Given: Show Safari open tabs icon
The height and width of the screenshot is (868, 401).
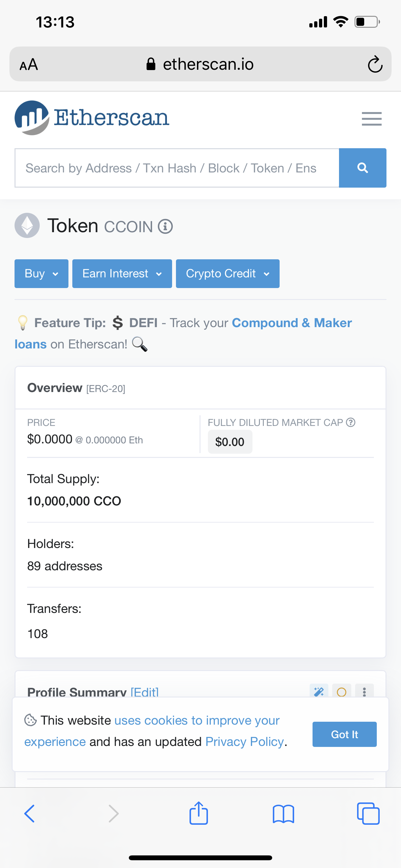Looking at the screenshot, I should (x=368, y=813).
